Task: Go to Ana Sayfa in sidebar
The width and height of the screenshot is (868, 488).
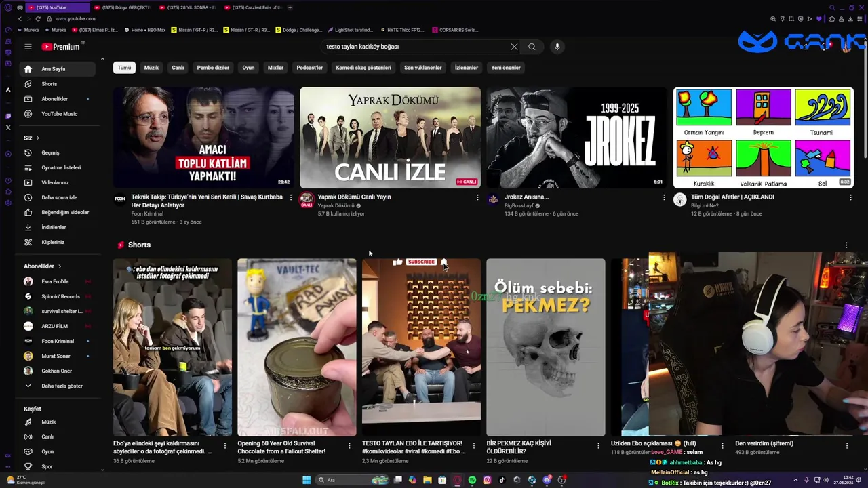Action: pos(57,69)
